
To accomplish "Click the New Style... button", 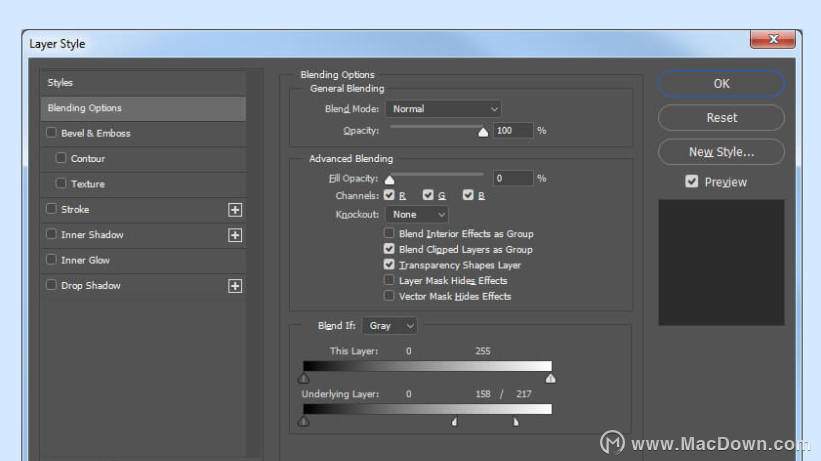I will [721, 152].
